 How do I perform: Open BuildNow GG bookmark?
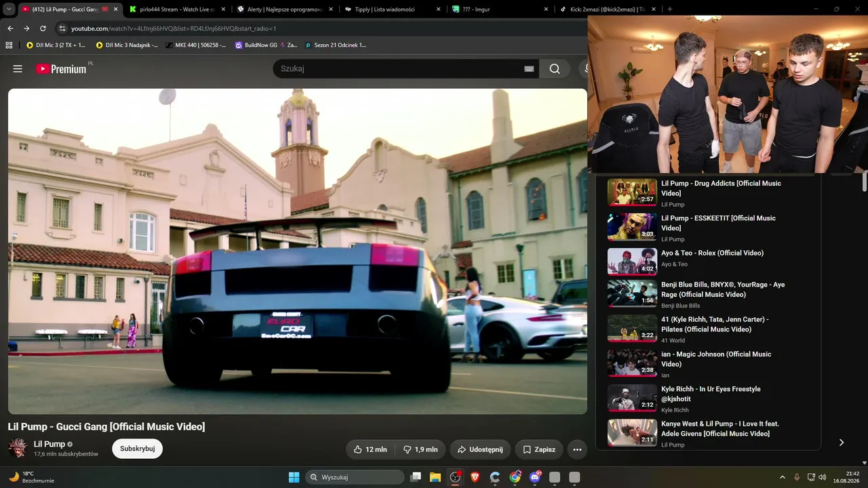[266, 45]
